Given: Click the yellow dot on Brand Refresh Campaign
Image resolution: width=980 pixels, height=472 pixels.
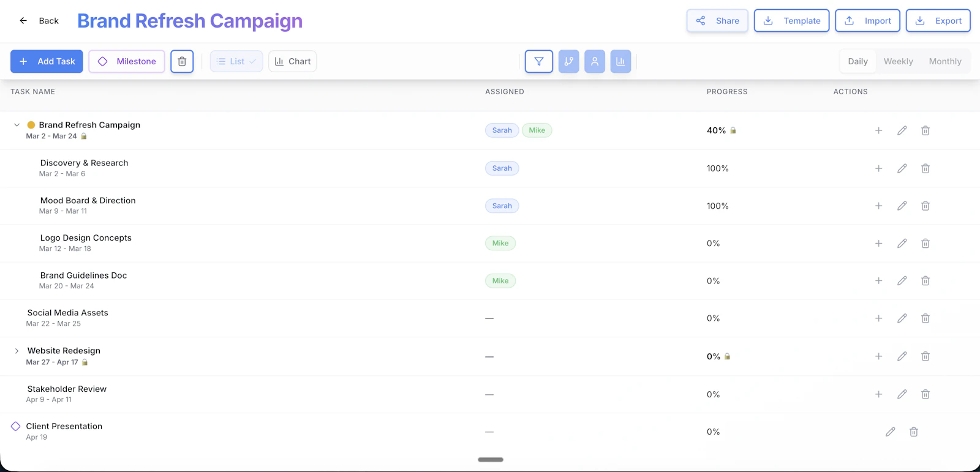Looking at the screenshot, I should (31, 125).
